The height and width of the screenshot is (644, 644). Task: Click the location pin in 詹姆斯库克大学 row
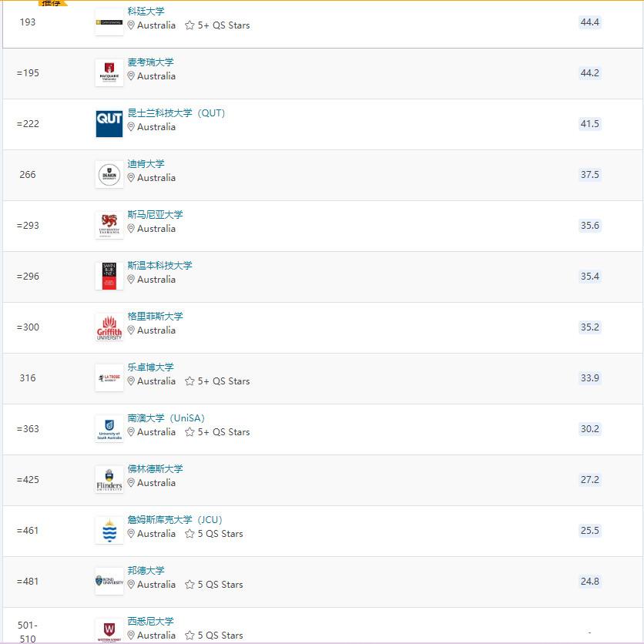pos(131,534)
